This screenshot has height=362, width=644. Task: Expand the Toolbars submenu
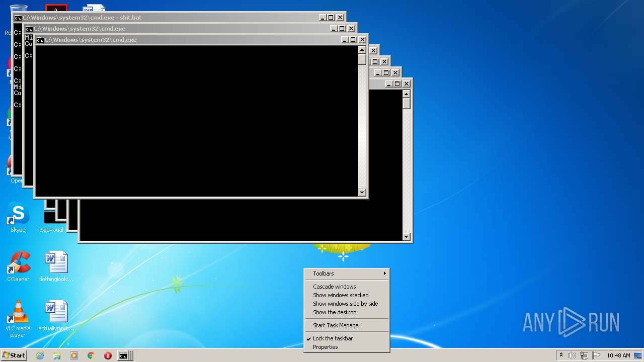click(x=347, y=274)
